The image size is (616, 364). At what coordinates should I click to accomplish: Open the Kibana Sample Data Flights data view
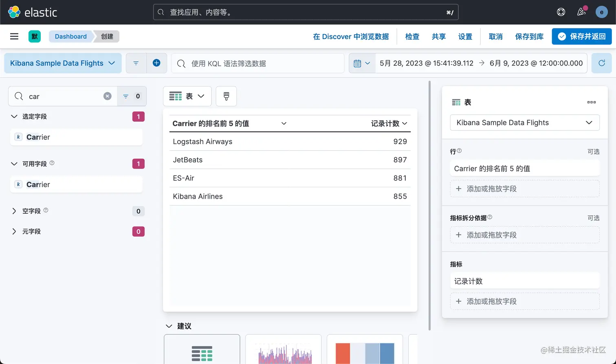click(63, 63)
